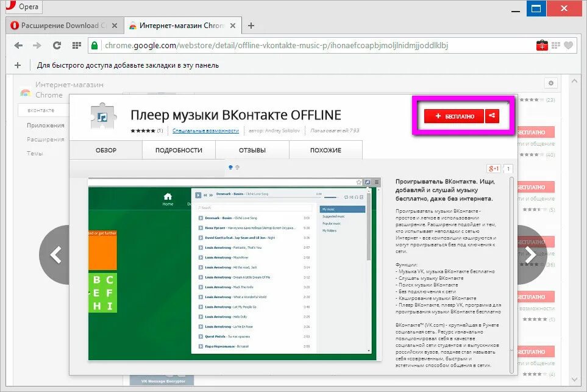Select the first carousel dot
The image size is (587, 392).
point(230,168)
